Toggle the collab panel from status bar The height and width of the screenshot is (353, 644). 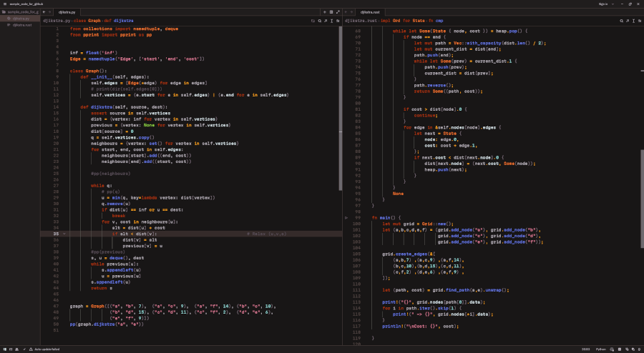(x=16, y=349)
